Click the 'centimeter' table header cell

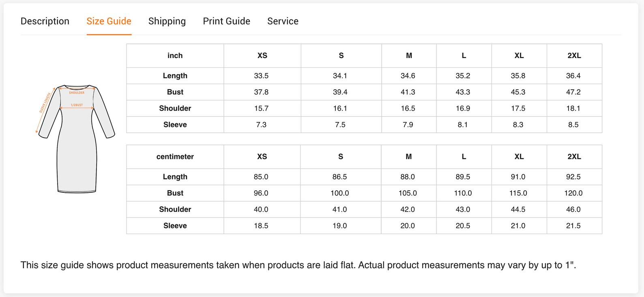(x=175, y=157)
